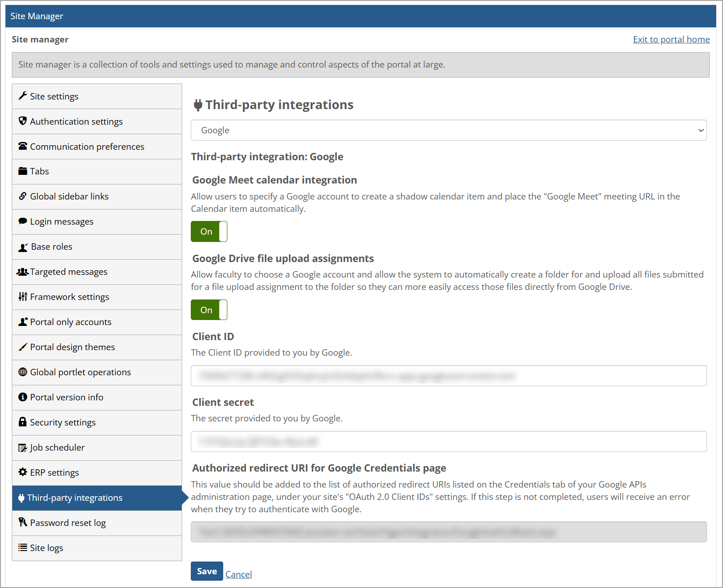Open Authentication settings section

pos(97,121)
